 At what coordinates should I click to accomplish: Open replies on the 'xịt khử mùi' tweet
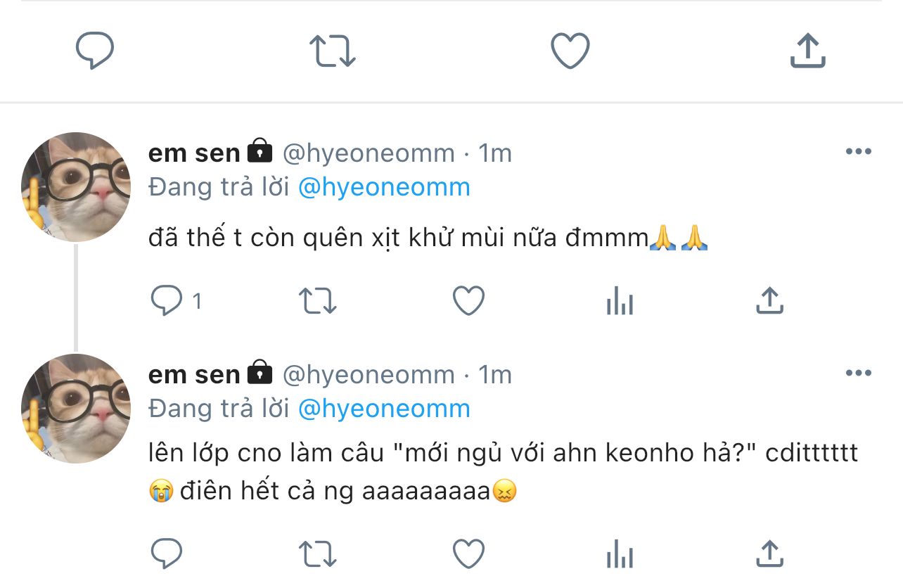(167, 302)
